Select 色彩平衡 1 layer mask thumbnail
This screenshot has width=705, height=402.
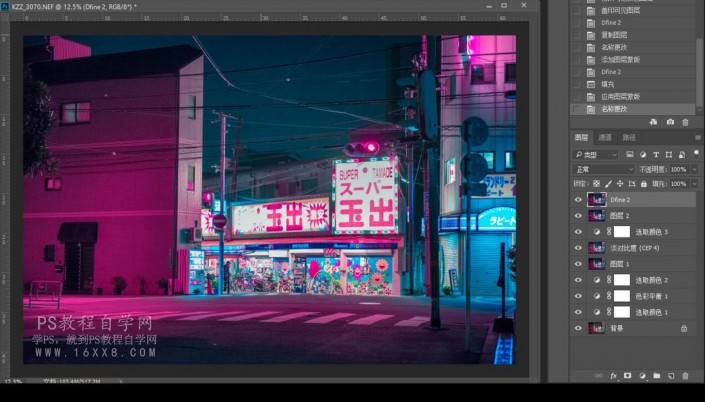click(622, 296)
